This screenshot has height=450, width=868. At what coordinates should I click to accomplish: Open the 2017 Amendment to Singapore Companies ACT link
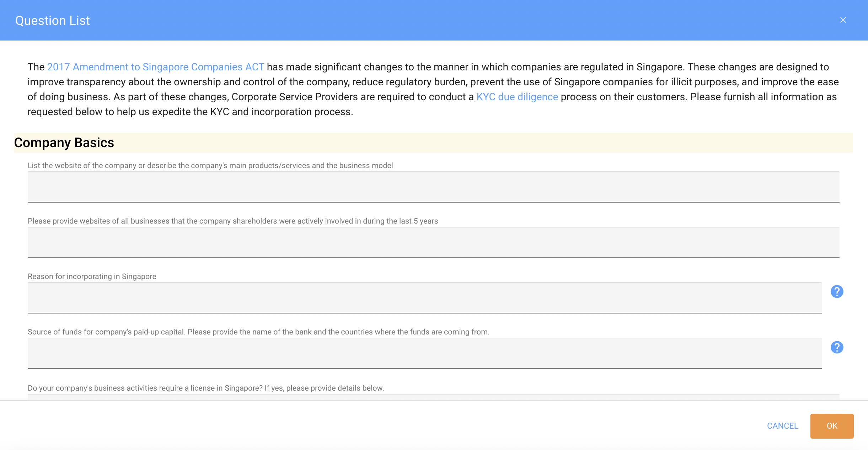[156, 67]
